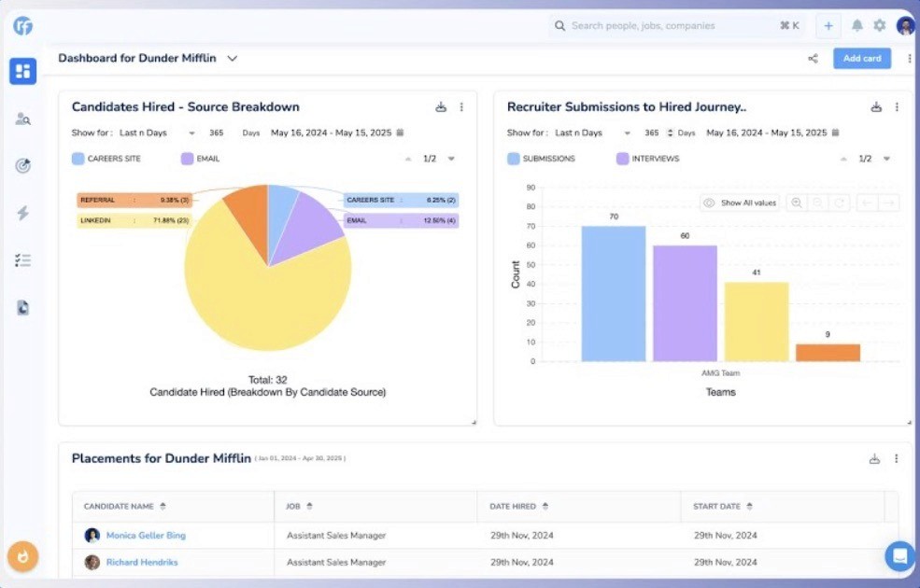Reset the bar chart zoom
This screenshot has width=920, height=588.
(x=840, y=203)
